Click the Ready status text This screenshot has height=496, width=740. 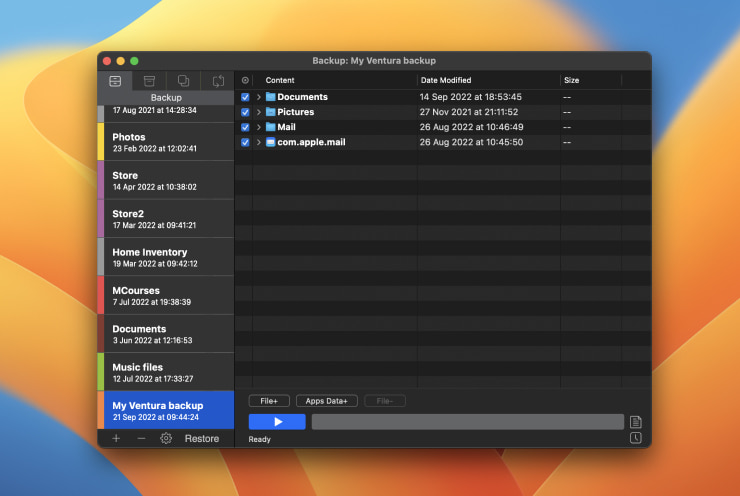[260, 439]
